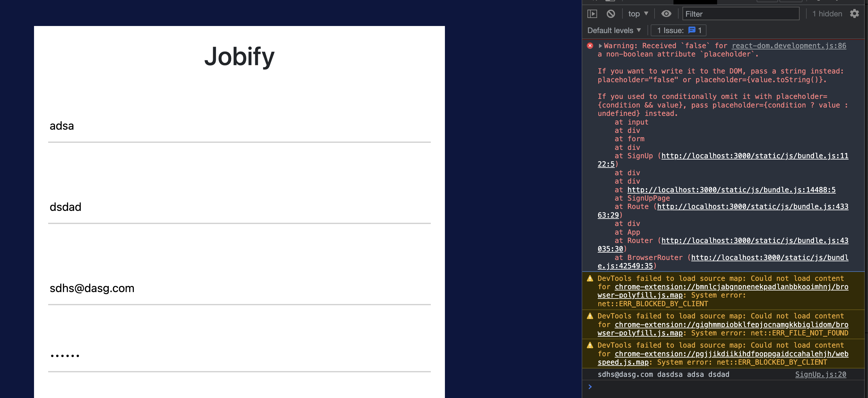Select the console prompt chevron

coord(590,387)
